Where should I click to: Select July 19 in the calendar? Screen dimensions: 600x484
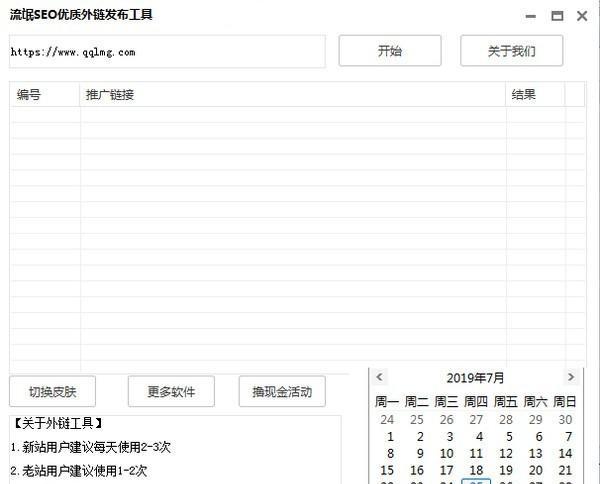click(506, 470)
